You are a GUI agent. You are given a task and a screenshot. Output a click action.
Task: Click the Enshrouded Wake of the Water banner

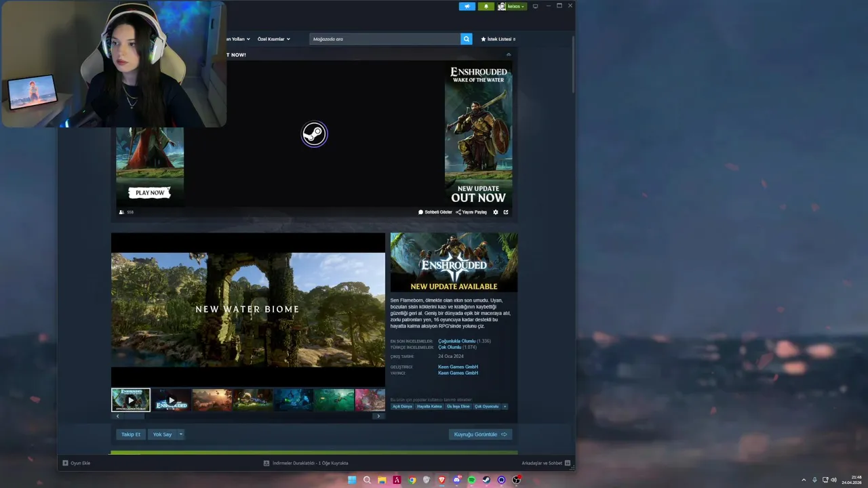[x=478, y=134]
